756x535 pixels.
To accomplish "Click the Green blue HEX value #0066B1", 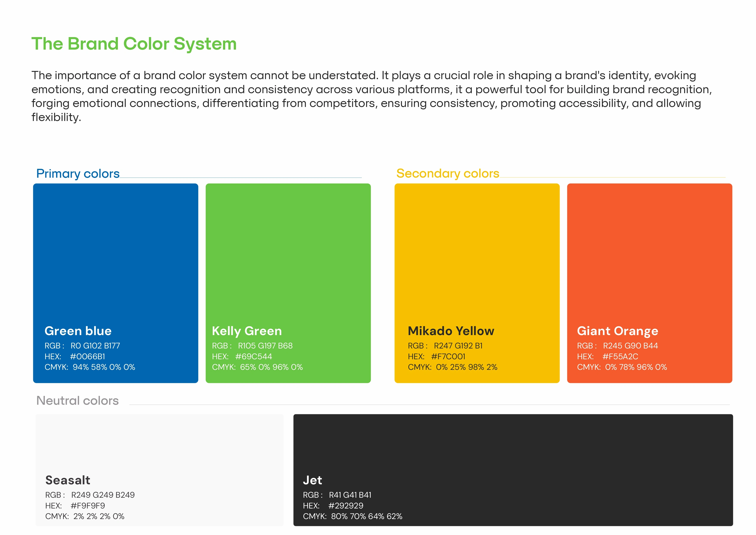I will coord(87,356).
